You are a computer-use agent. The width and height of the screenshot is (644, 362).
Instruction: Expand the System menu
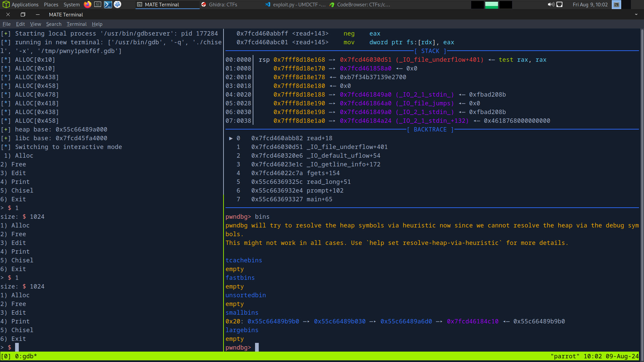coord(71,5)
